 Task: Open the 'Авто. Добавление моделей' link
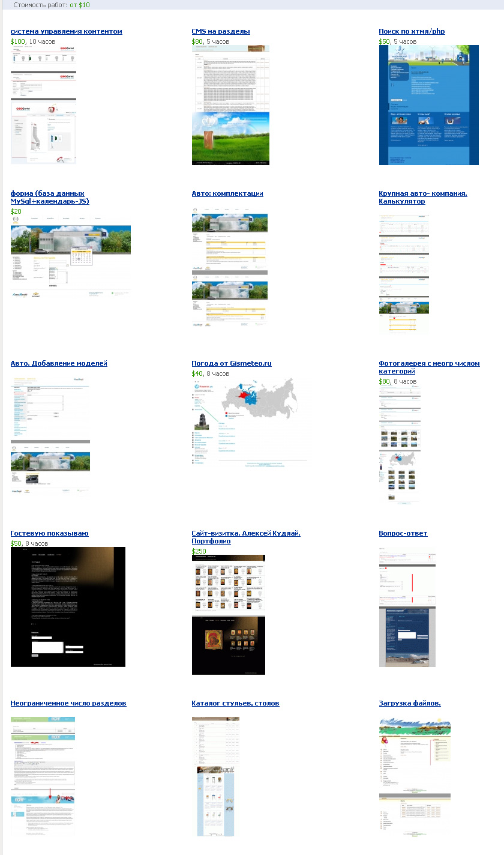pyautogui.click(x=59, y=363)
